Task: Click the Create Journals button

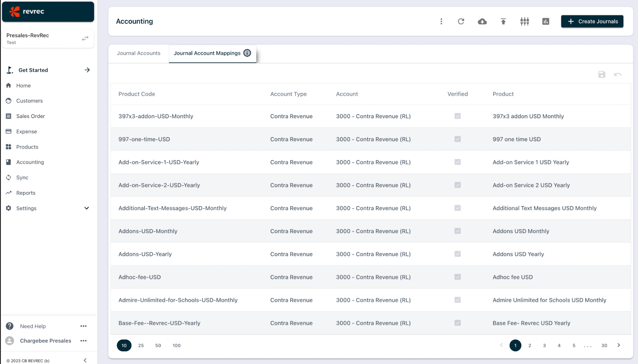Action: [x=592, y=21]
